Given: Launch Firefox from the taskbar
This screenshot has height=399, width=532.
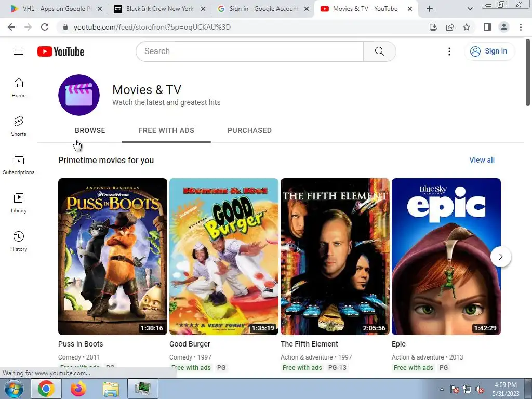Looking at the screenshot, I should 78,389.
